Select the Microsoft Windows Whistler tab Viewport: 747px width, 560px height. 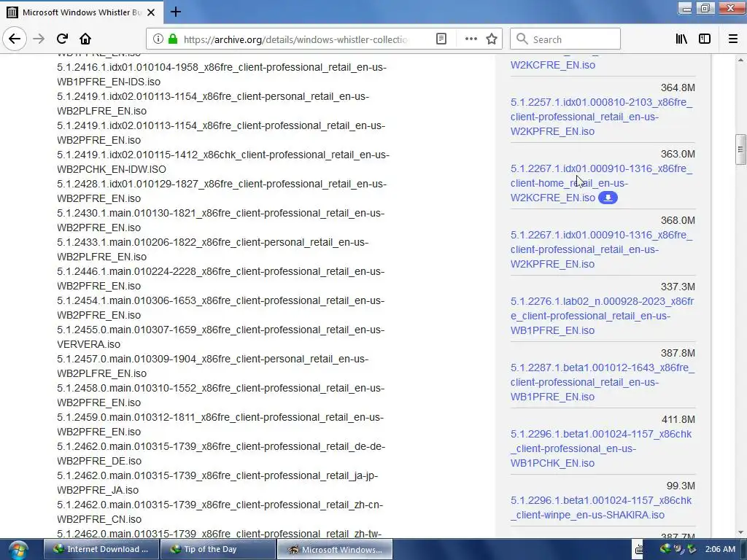81,12
